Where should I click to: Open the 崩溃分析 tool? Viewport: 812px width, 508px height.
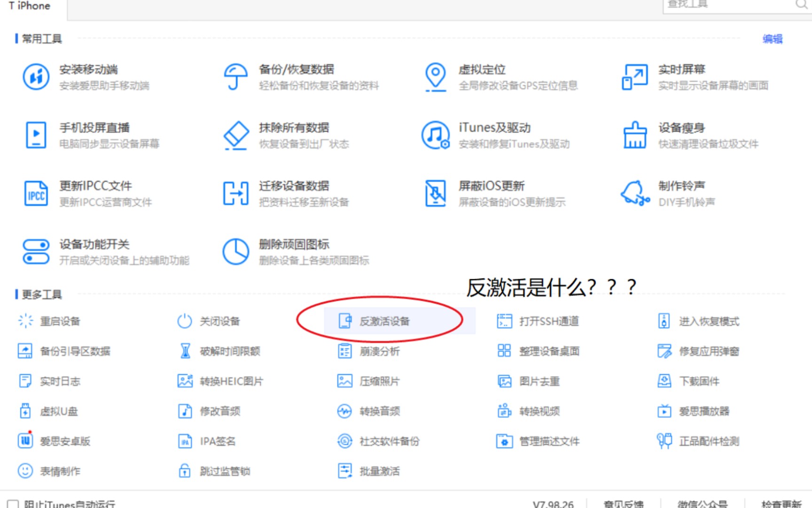click(x=368, y=351)
